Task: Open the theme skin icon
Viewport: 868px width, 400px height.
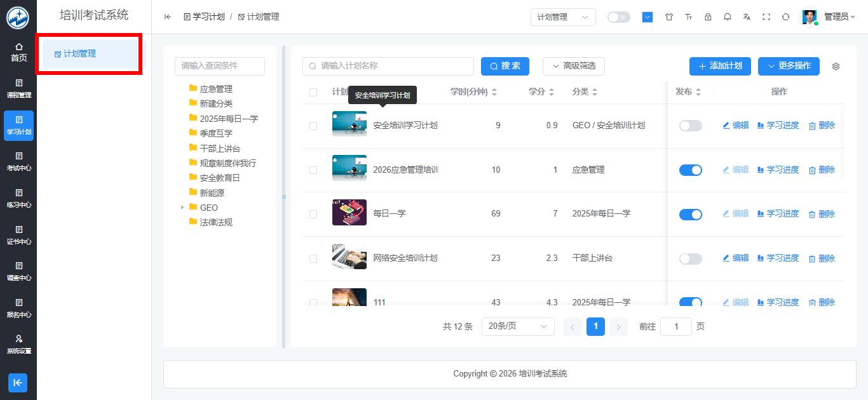Action: click(x=669, y=17)
